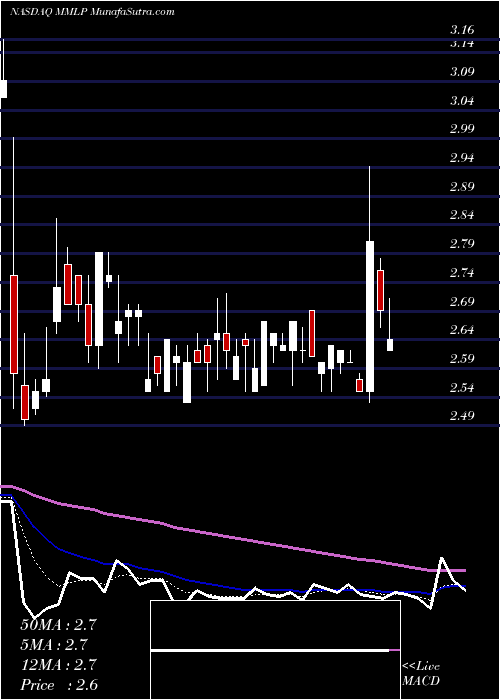
Task: Click the 2.74 price axis label
Action: [x=462, y=272]
